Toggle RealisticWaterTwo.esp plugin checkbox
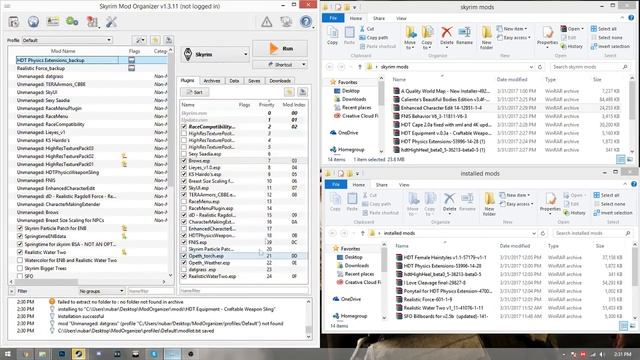 184,276
